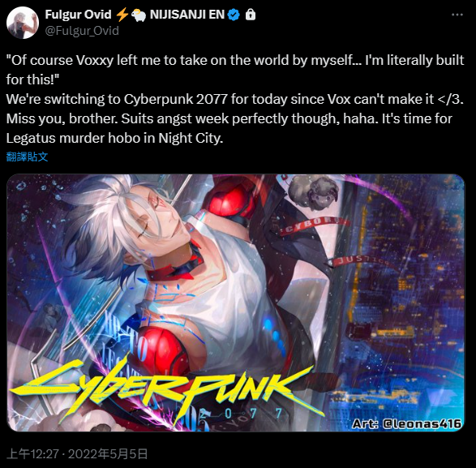Image resolution: width=476 pixels, height=468 pixels.
Task: Click the red CYBORG ribbon in the artwork
Action: pos(313,226)
